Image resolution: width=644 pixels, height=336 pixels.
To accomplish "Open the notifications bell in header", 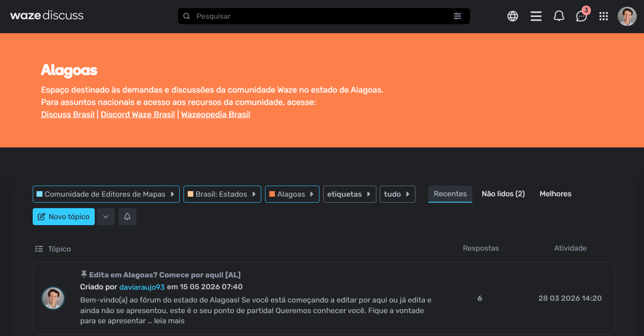I will [x=559, y=16].
